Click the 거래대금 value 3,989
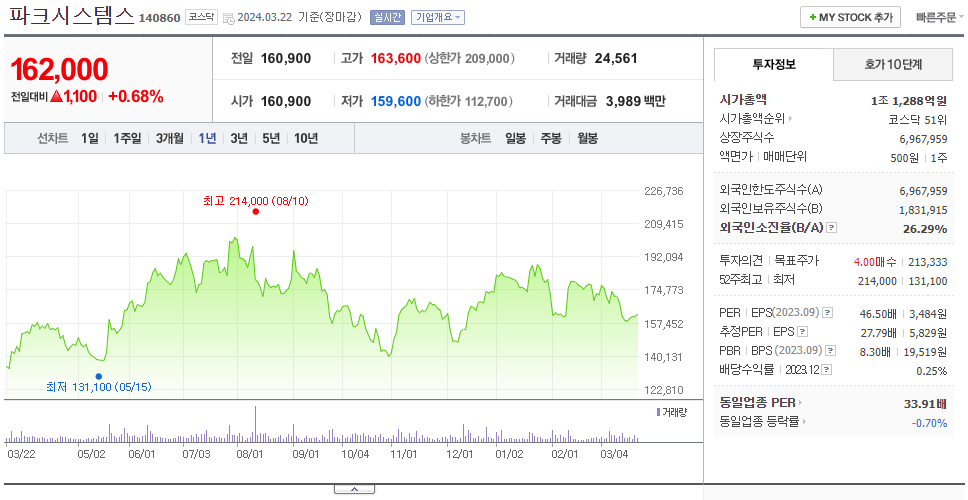 pos(623,101)
